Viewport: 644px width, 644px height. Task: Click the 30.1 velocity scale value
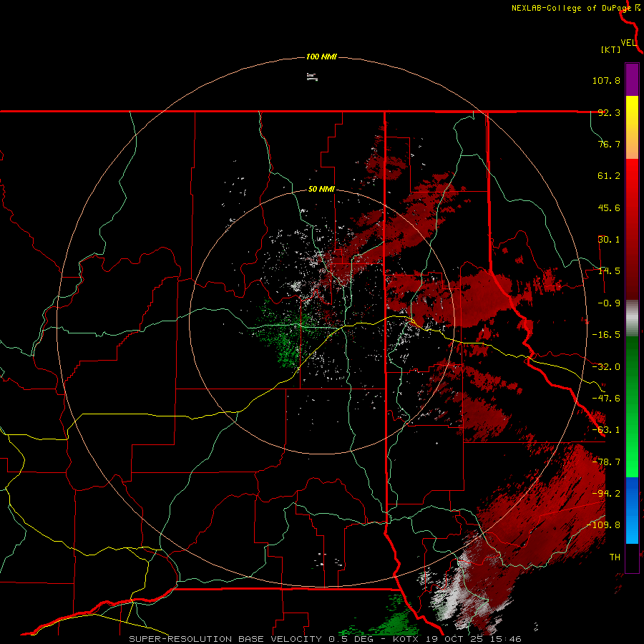(609, 240)
